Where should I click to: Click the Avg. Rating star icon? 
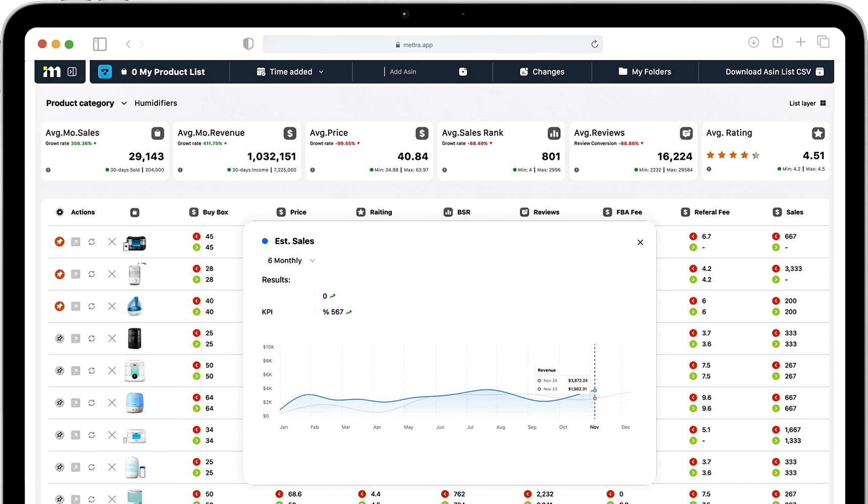pyautogui.click(x=819, y=133)
